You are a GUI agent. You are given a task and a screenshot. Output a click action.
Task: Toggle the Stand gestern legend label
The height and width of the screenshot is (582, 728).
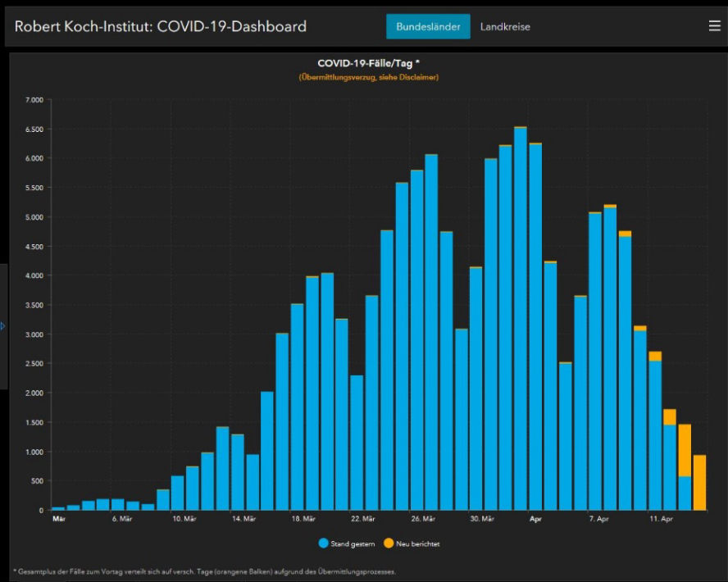point(352,543)
